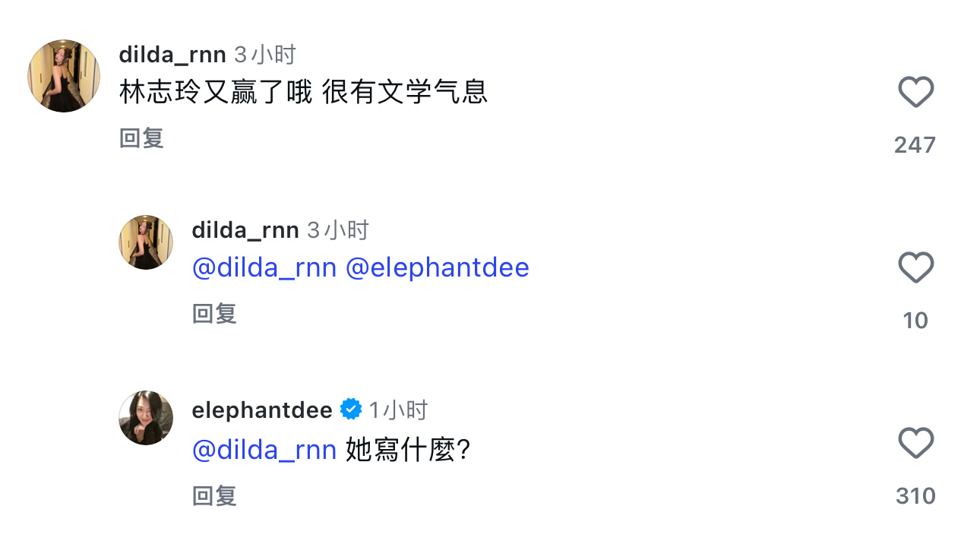Open dilda_rnn username on the top comment
The height and width of the screenshot is (544, 980).
[172, 55]
